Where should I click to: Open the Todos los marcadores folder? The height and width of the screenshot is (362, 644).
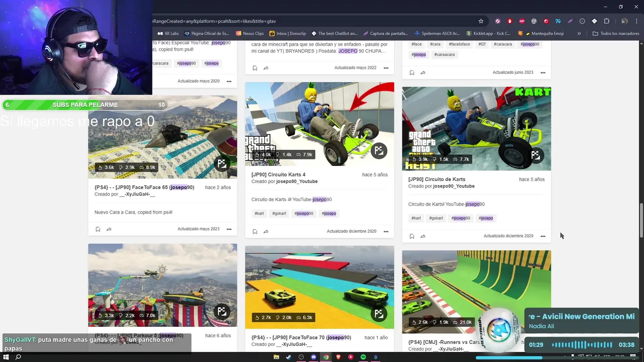[x=616, y=34]
